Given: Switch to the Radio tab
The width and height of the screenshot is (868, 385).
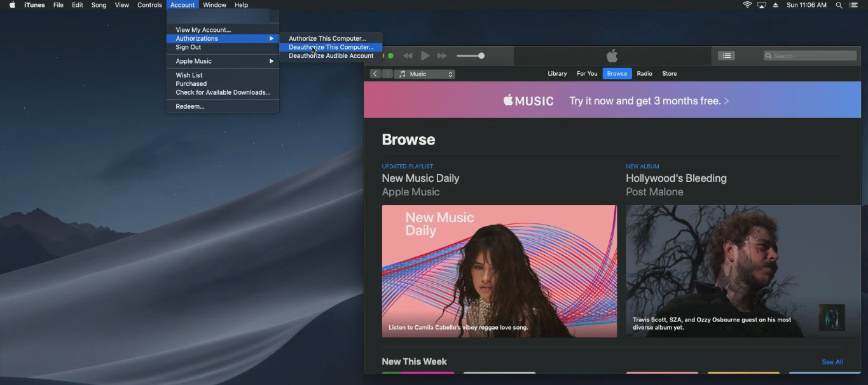Looking at the screenshot, I should (645, 74).
